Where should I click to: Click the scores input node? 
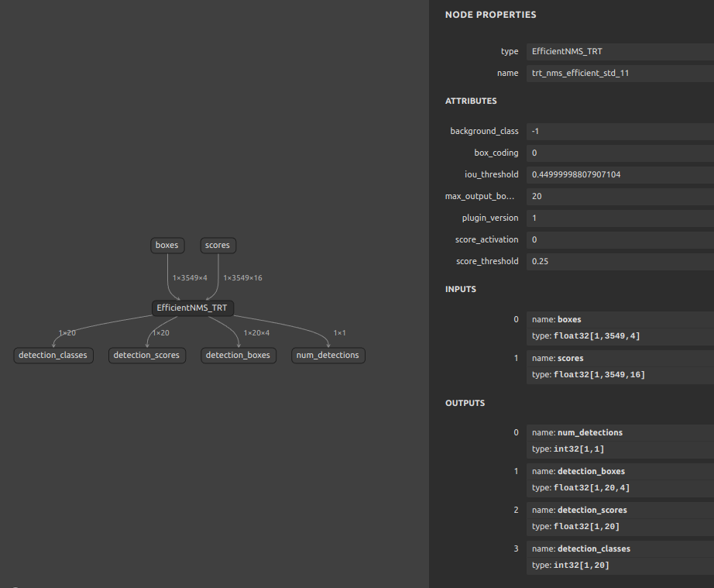218,246
